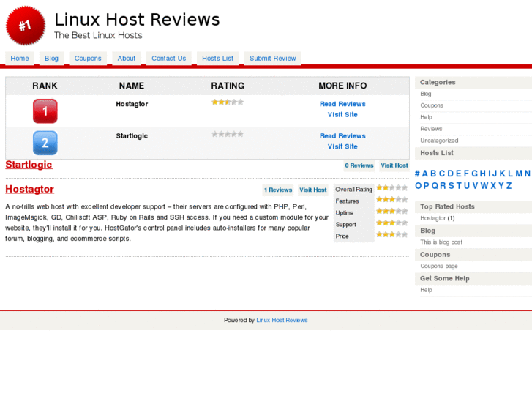The width and height of the screenshot is (532, 399).
Task: Open the Hostagtor heading link
Action: [x=29, y=189]
